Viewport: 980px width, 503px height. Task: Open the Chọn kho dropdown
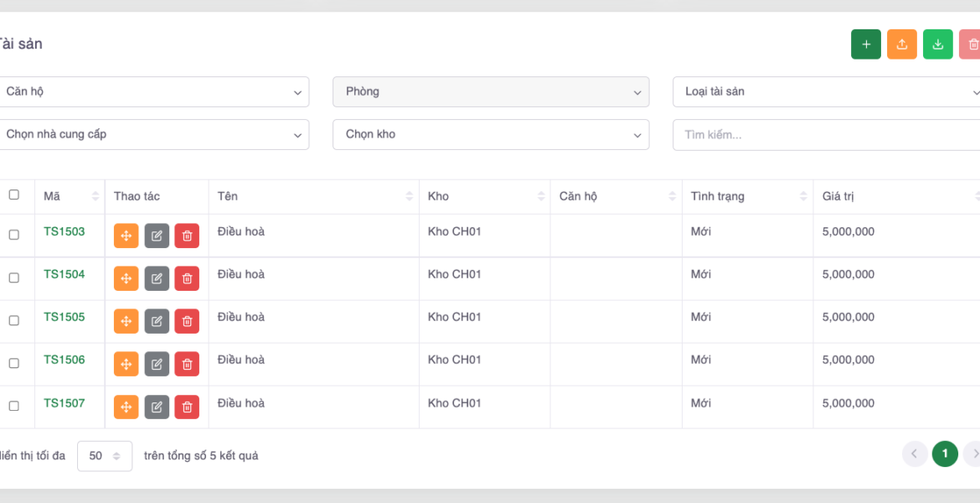click(490, 135)
